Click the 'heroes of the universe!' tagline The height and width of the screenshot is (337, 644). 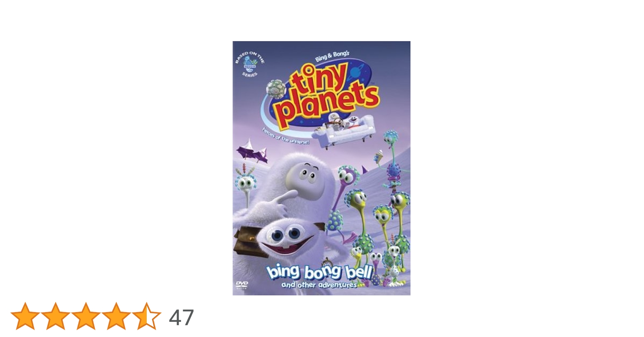click(x=286, y=136)
